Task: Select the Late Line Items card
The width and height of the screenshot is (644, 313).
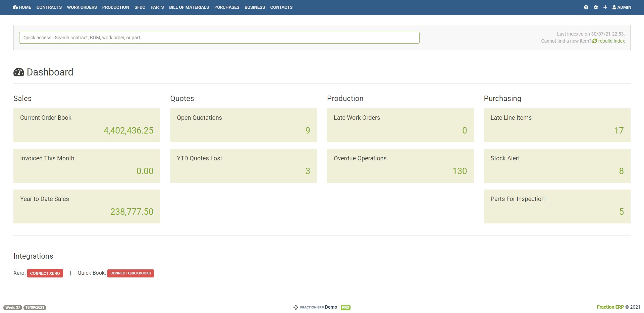Action: (x=557, y=125)
